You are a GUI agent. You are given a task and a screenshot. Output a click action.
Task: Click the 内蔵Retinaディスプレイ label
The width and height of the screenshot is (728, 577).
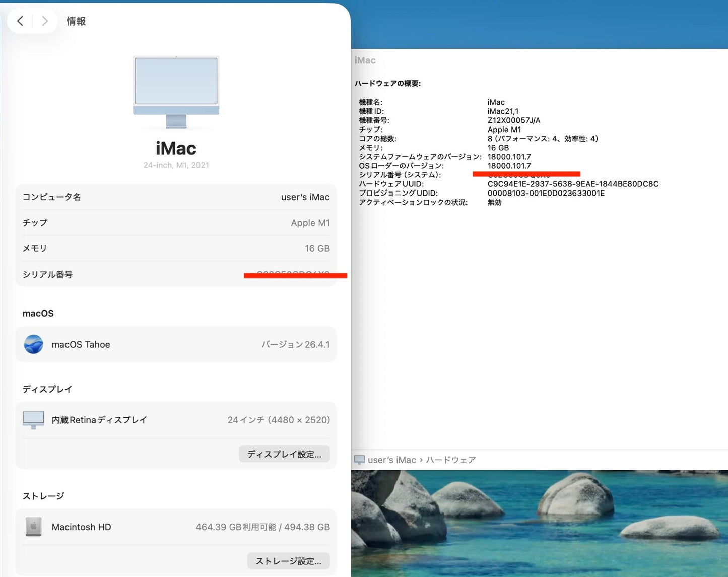click(x=99, y=420)
